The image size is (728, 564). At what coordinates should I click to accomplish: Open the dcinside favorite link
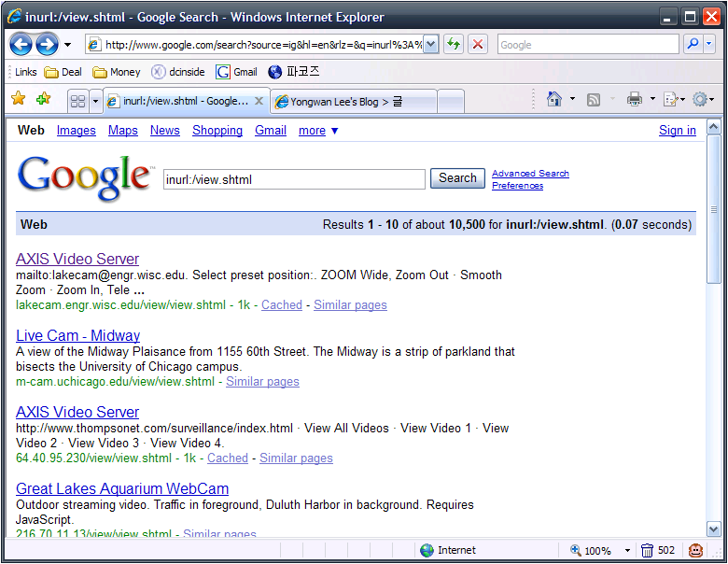coord(178,72)
